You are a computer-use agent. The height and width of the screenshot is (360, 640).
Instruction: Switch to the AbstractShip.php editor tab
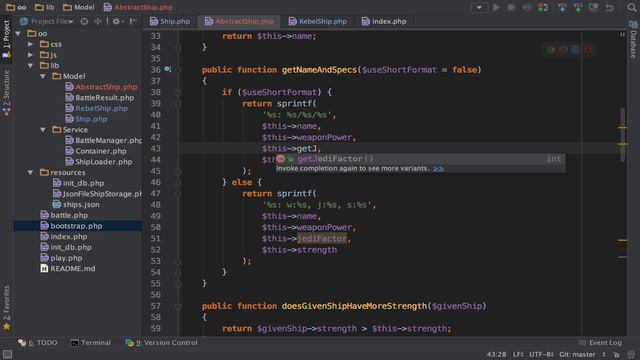point(239,21)
